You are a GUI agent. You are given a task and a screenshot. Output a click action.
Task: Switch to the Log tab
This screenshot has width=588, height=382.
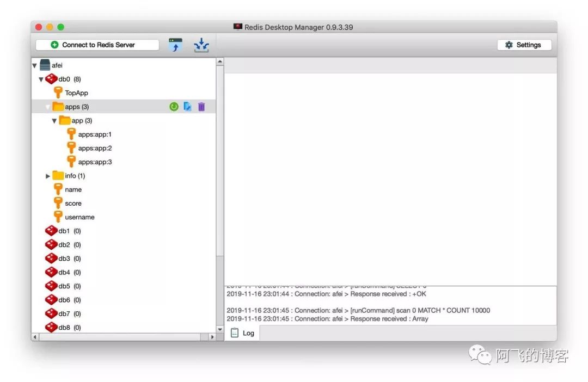pos(242,333)
